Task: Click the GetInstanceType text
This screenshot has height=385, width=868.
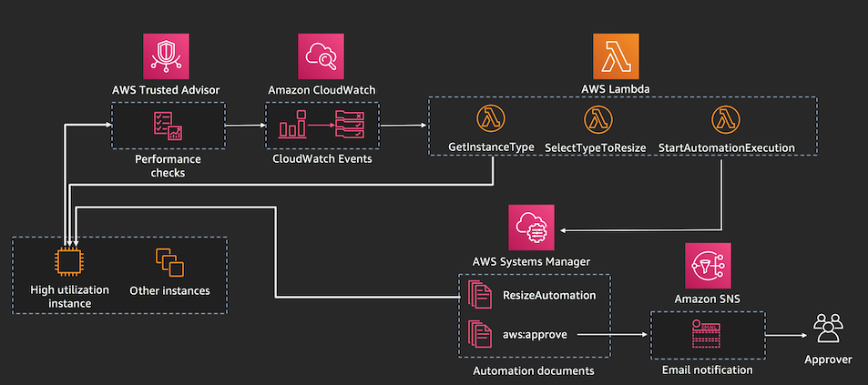Action: pyautogui.click(x=491, y=147)
